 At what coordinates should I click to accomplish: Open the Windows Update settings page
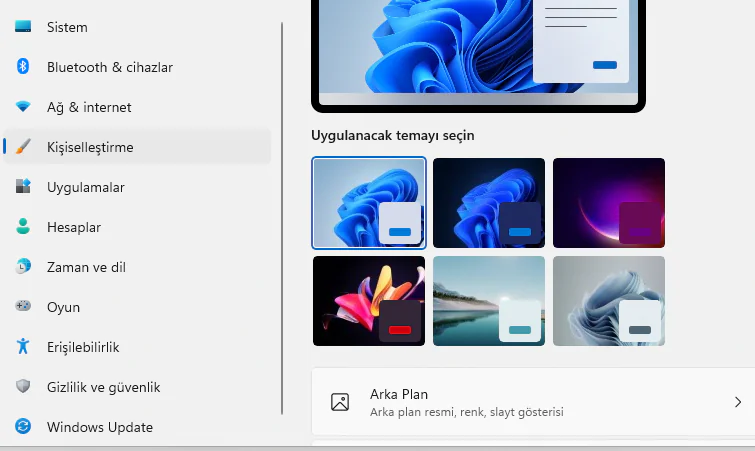coord(100,427)
